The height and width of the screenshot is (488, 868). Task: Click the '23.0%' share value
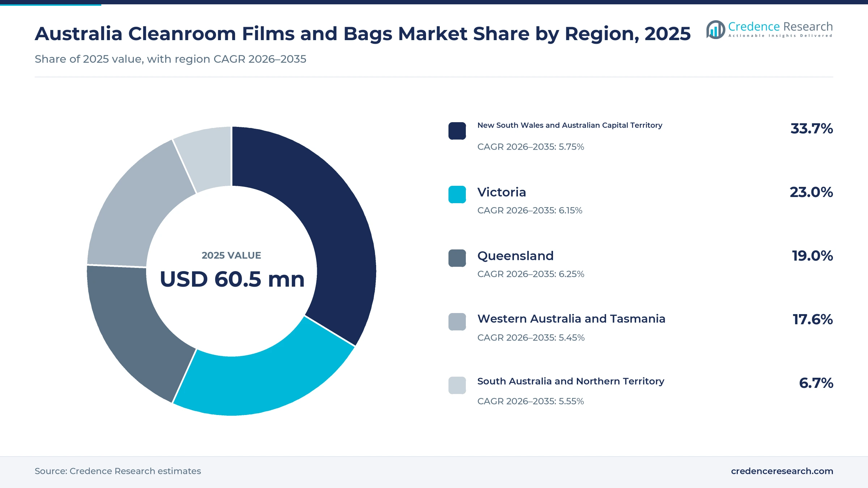pyautogui.click(x=811, y=192)
